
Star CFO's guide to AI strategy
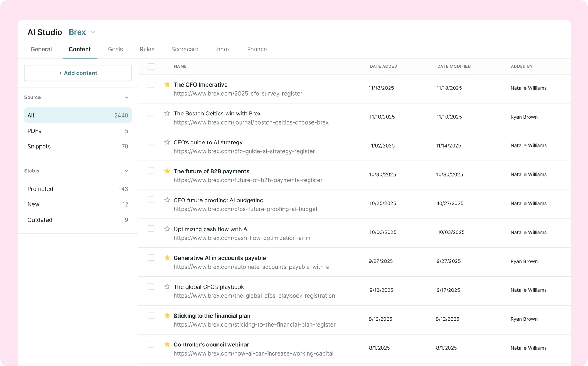(167, 142)
